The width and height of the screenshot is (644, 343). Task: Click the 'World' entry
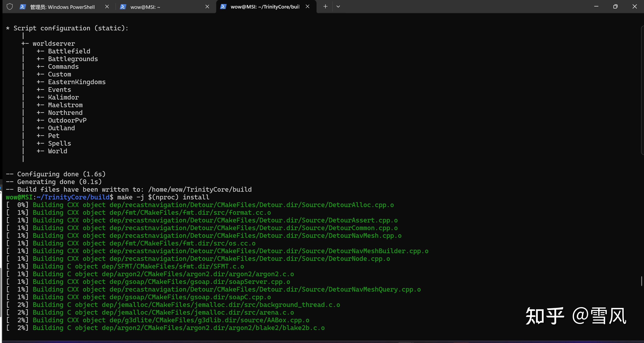click(x=57, y=151)
